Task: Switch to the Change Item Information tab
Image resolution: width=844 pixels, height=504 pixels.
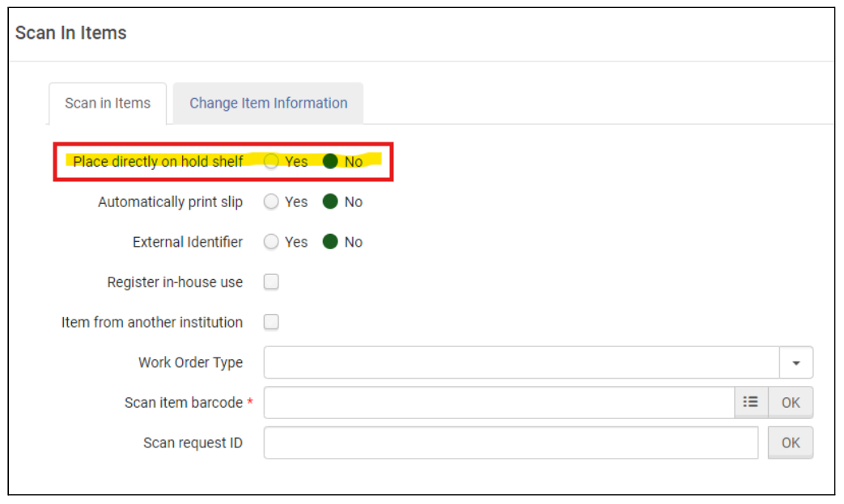Action: coord(268,104)
